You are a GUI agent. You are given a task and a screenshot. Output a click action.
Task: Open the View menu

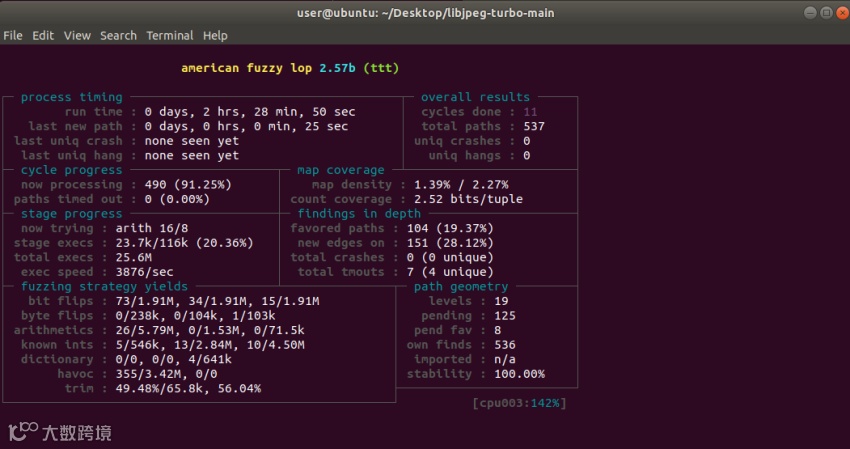pos(77,36)
